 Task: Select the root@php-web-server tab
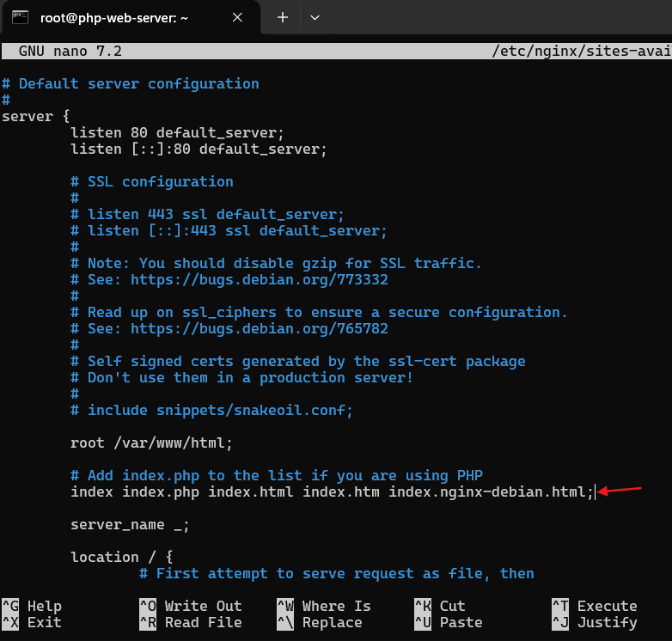click(x=131, y=17)
